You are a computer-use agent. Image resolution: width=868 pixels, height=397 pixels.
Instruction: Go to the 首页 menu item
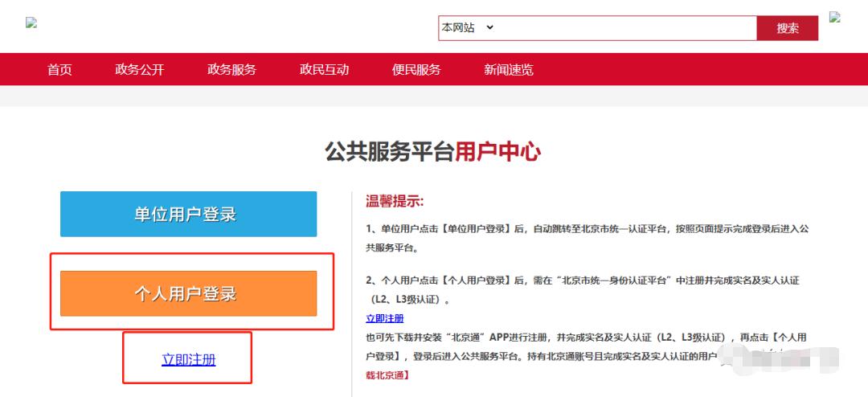(59, 70)
